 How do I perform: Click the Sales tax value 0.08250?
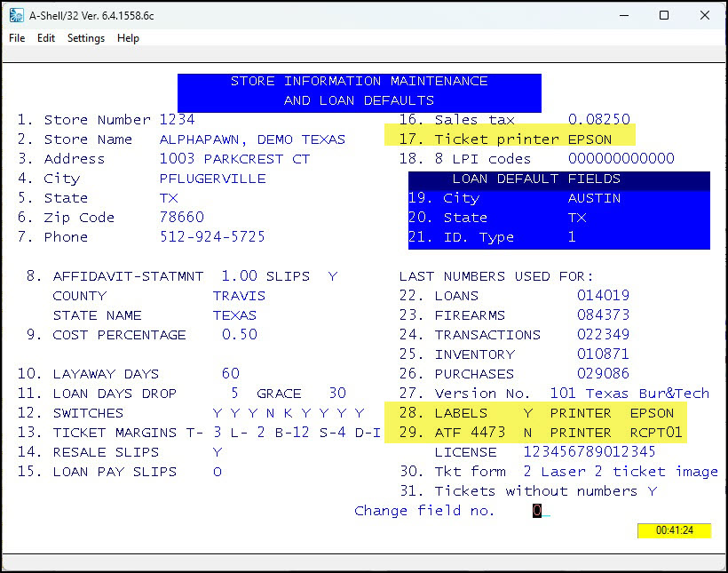click(x=599, y=120)
